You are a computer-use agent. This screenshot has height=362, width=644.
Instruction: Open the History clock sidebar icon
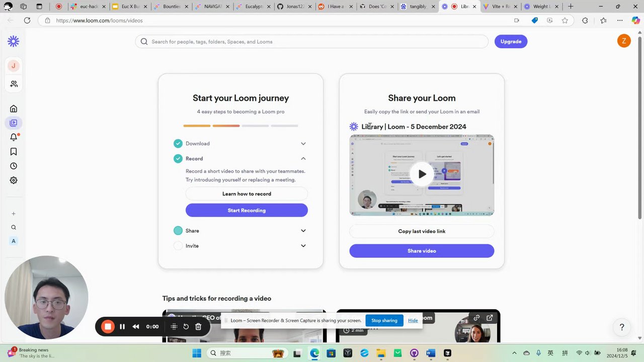(14, 166)
